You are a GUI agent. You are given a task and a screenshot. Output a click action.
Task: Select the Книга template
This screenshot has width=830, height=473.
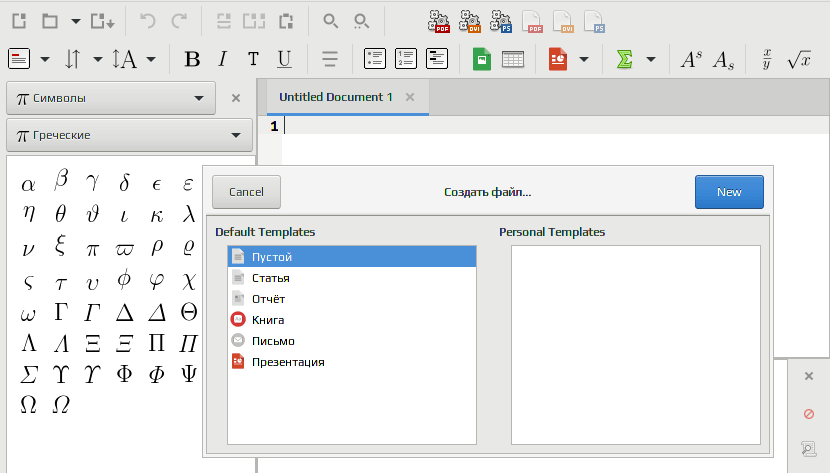pos(352,320)
